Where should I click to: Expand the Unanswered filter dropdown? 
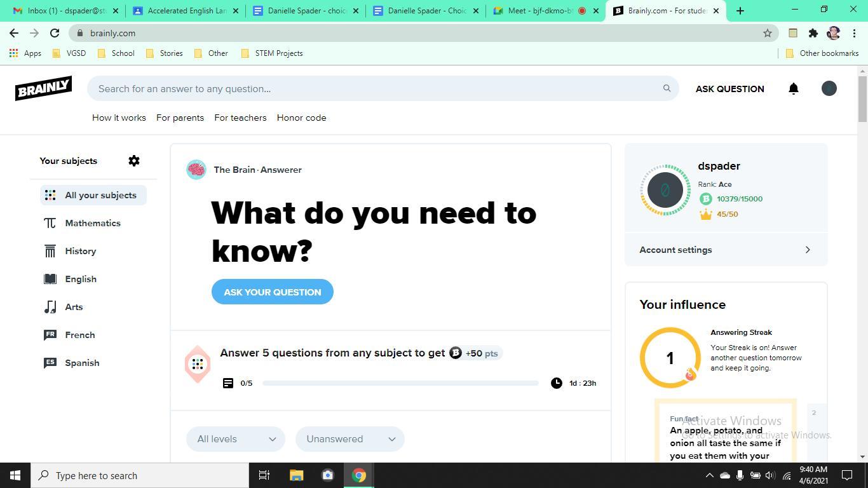[350, 439]
